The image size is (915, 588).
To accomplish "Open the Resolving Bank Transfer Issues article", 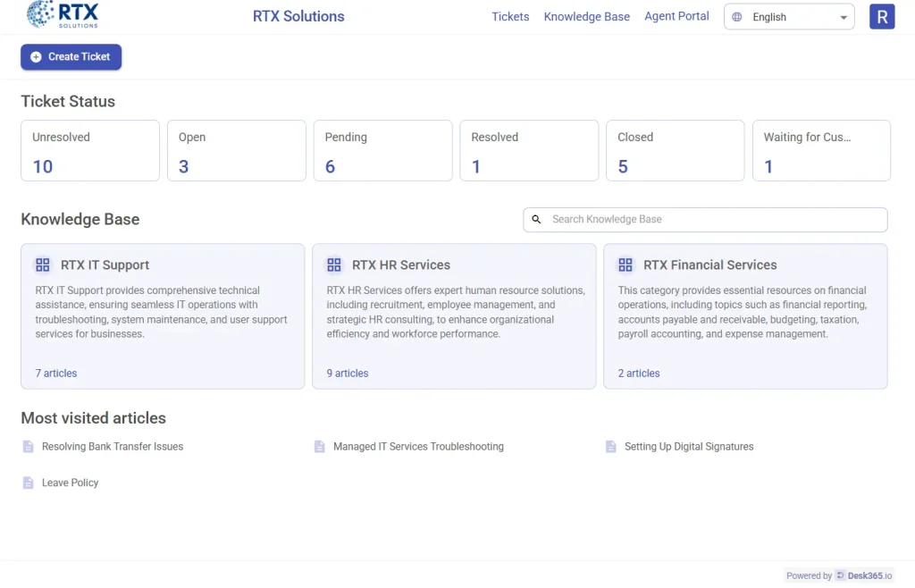I will pos(113,447).
